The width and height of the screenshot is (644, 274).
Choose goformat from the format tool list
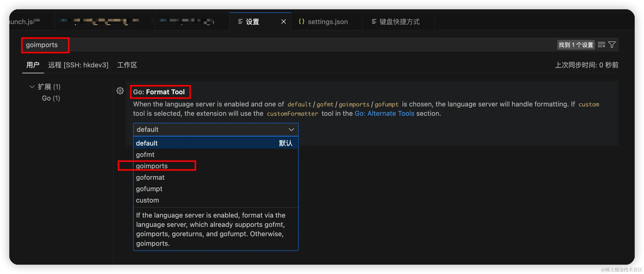click(216, 177)
